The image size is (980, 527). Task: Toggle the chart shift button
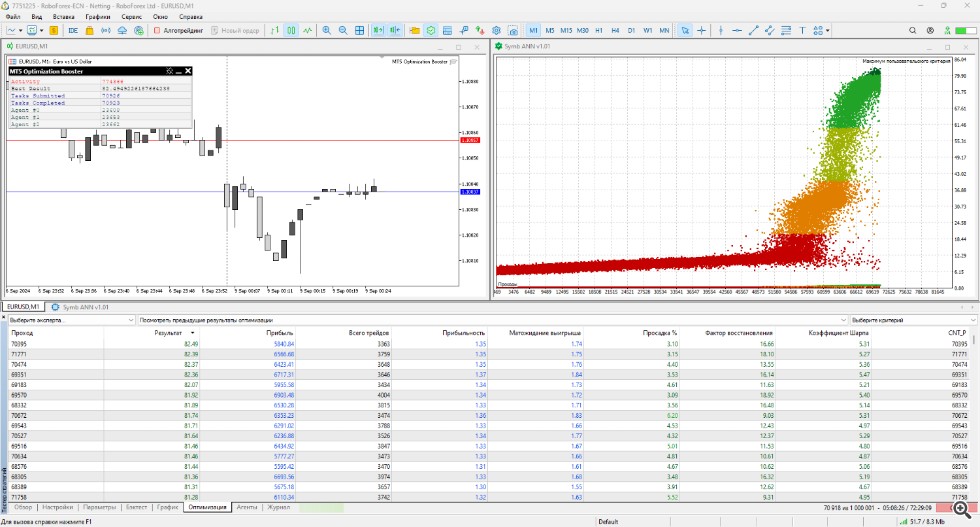[395, 30]
